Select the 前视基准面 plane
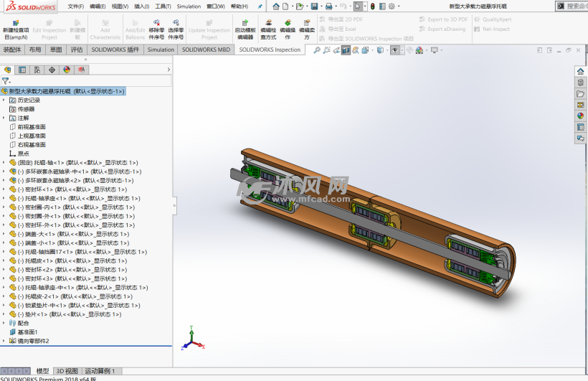588x381 pixels. [32, 127]
